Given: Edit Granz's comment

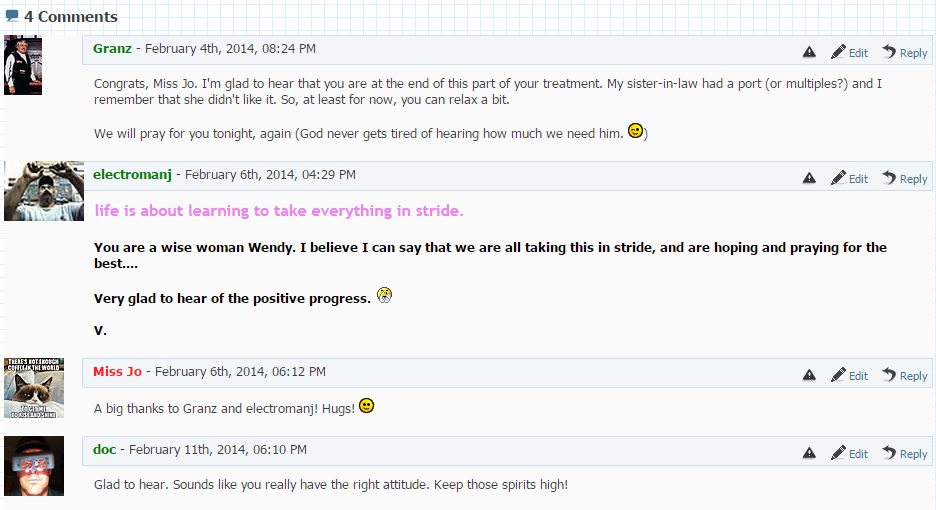Looking at the screenshot, I should 849,53.
